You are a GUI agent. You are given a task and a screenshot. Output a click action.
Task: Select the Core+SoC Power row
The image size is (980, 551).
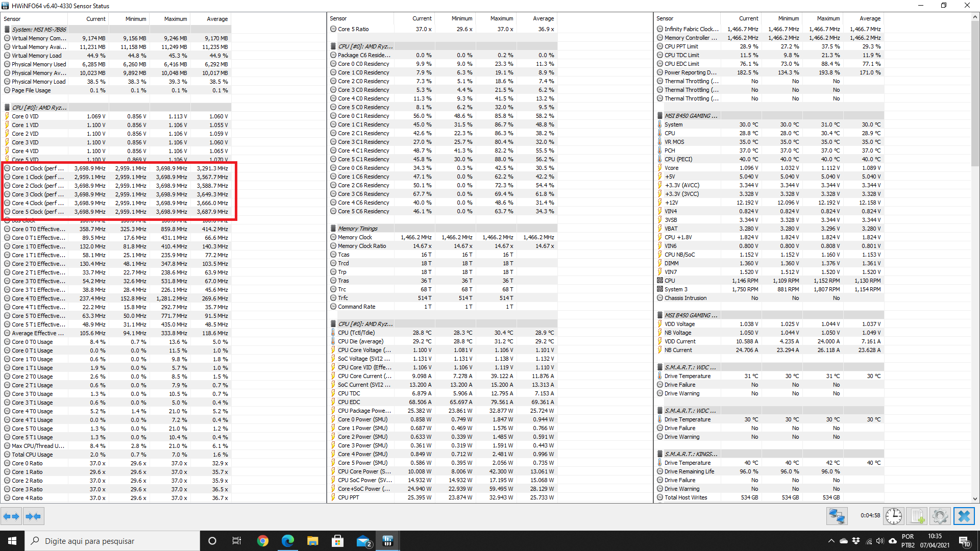[x=443, y=489]
